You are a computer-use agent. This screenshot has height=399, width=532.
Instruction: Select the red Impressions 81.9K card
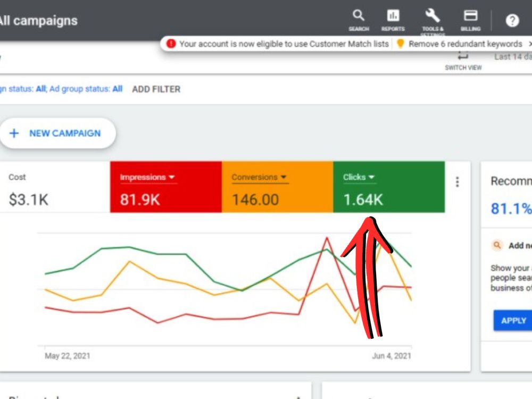pyautogui.click(x=166, y=187)
